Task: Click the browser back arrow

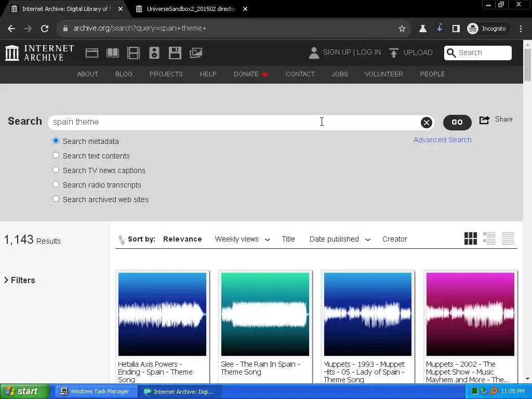Action: 11,29
